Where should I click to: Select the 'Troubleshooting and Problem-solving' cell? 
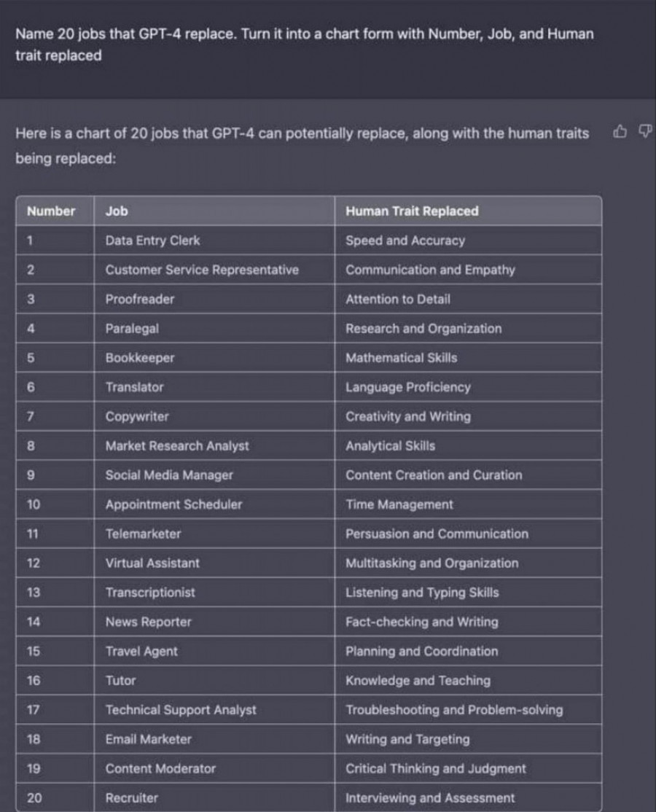tap(454, 710)
